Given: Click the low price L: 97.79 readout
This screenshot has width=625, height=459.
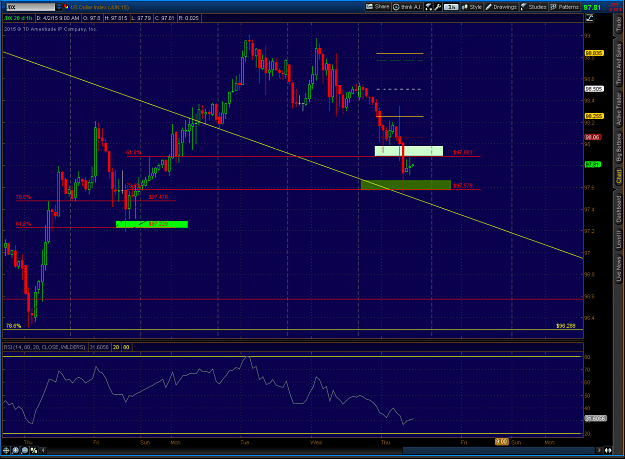Looking at the screenshot, I should (x=141, y=18).
